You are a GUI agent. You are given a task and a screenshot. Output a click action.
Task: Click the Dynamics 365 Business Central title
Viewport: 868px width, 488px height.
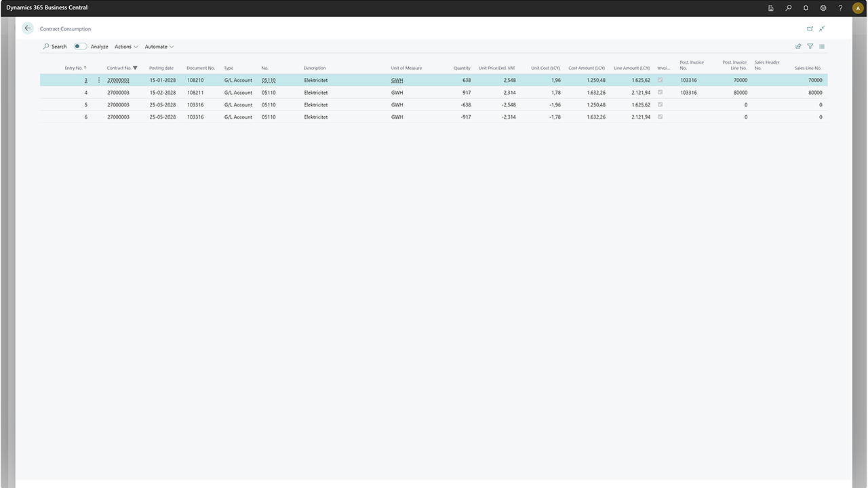47,8
